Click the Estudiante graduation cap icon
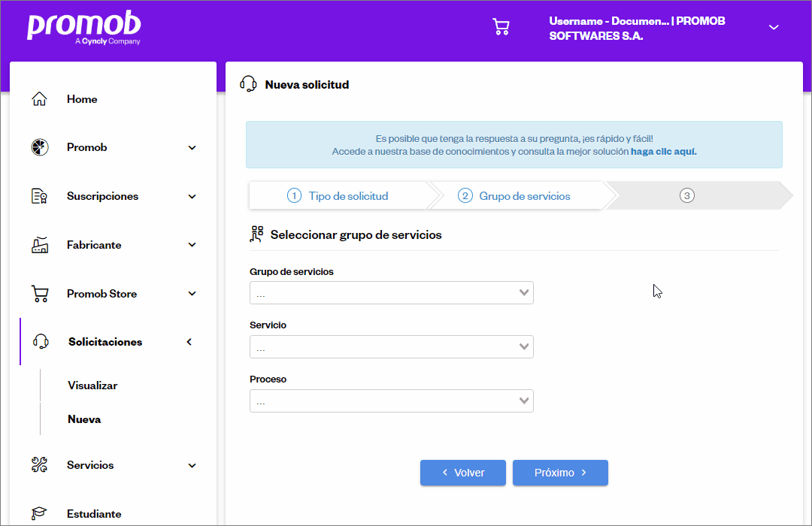The height and width of the screenshot is (526, 812). 39,513
